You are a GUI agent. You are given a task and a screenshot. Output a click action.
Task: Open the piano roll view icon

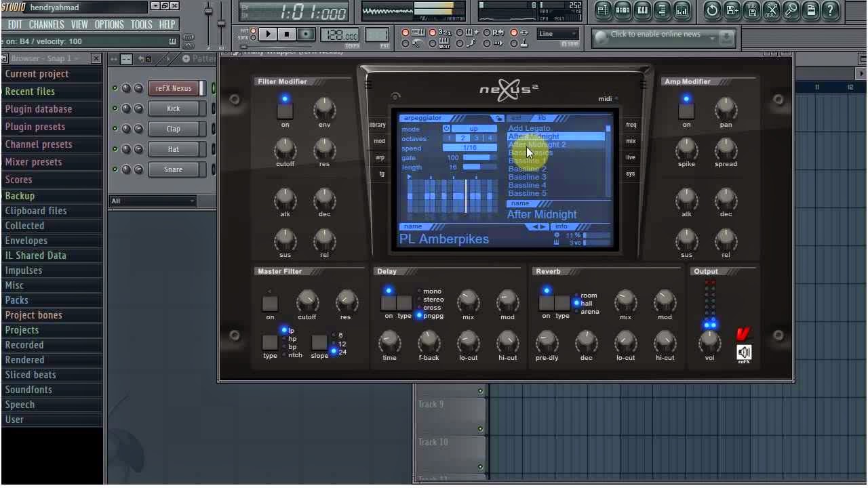click(642, 10)
